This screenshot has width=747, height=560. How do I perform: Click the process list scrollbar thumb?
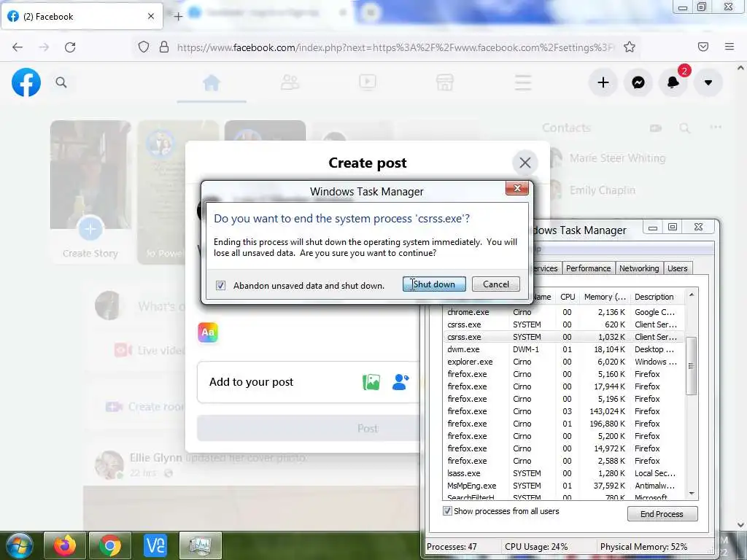point(692,366)
